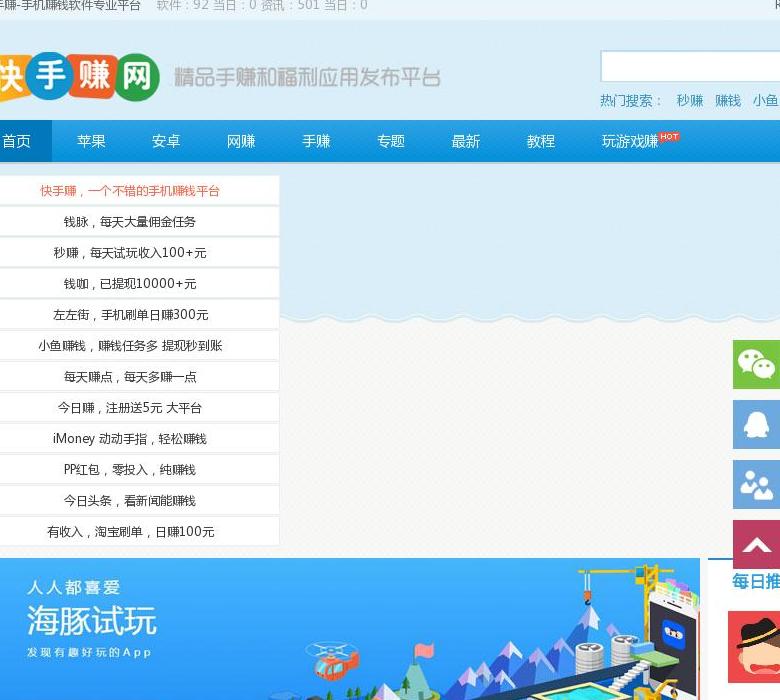The width and height of the screenshot is (780, 700).
Task: Open link 钱脉，每天大量佣金任务
Action: coord(129,222)
